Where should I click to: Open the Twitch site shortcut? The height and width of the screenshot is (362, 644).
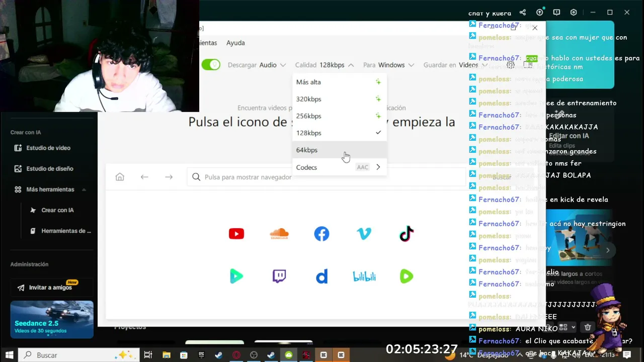pos(279,276)
